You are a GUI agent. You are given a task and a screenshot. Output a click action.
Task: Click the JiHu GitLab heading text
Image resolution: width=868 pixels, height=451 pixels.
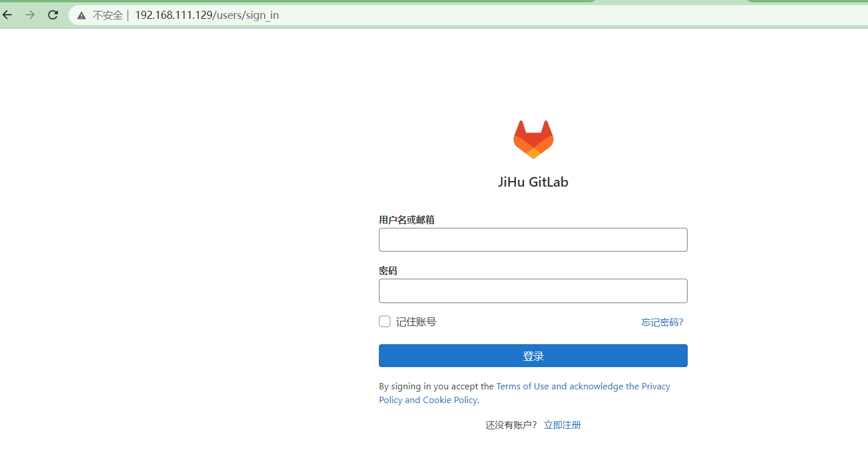(533, 182)
